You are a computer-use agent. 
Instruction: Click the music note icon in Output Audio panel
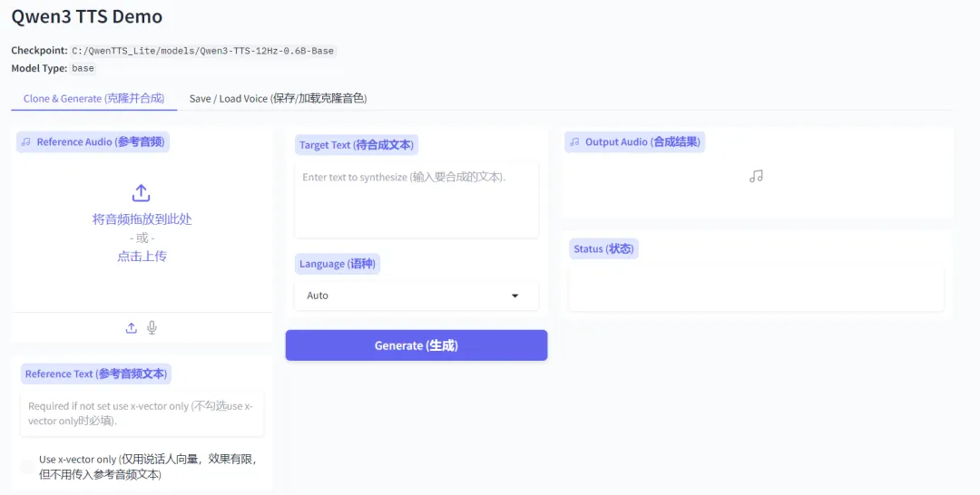click(756, 177)
